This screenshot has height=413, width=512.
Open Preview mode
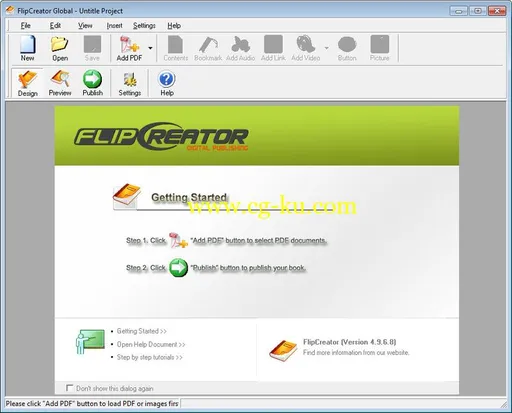60,83
